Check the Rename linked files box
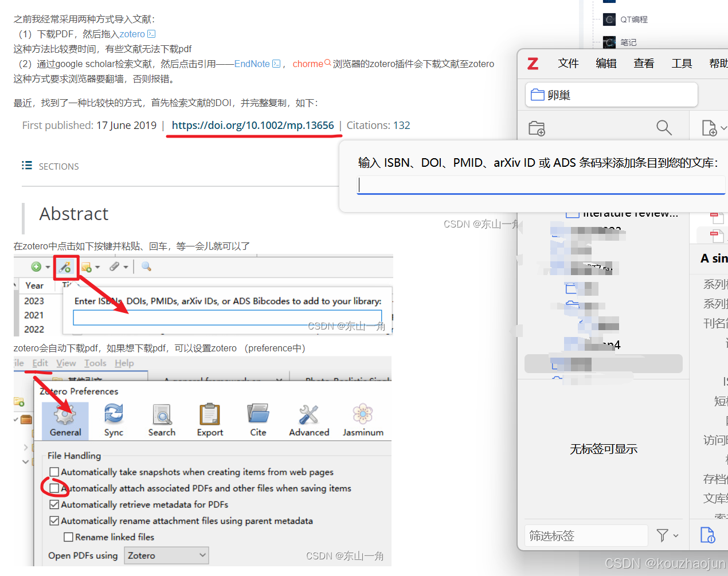This screenshot has height=576, width=728. click(x=68, y=537)
